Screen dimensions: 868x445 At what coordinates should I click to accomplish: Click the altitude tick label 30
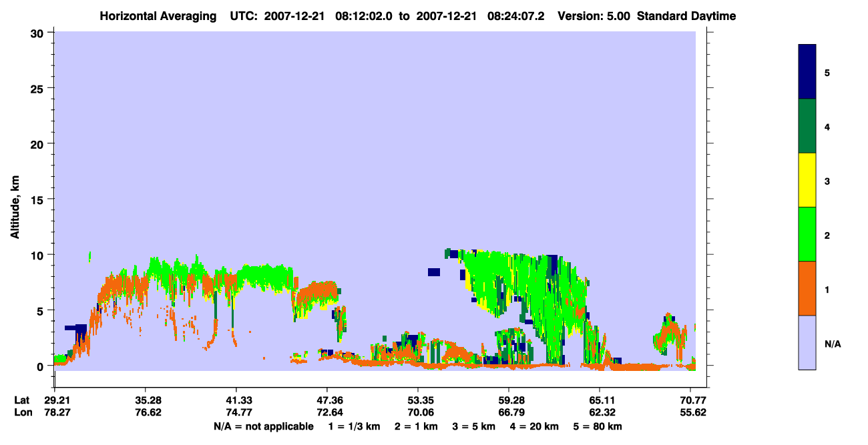39,33
